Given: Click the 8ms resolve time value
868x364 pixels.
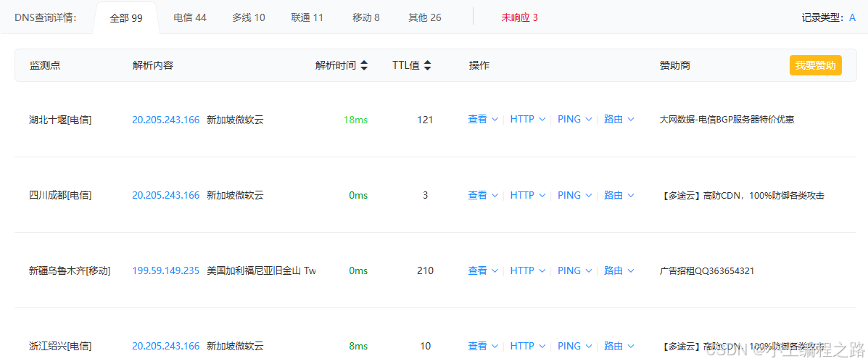Looking at the screenshot, I should point(358,346).
